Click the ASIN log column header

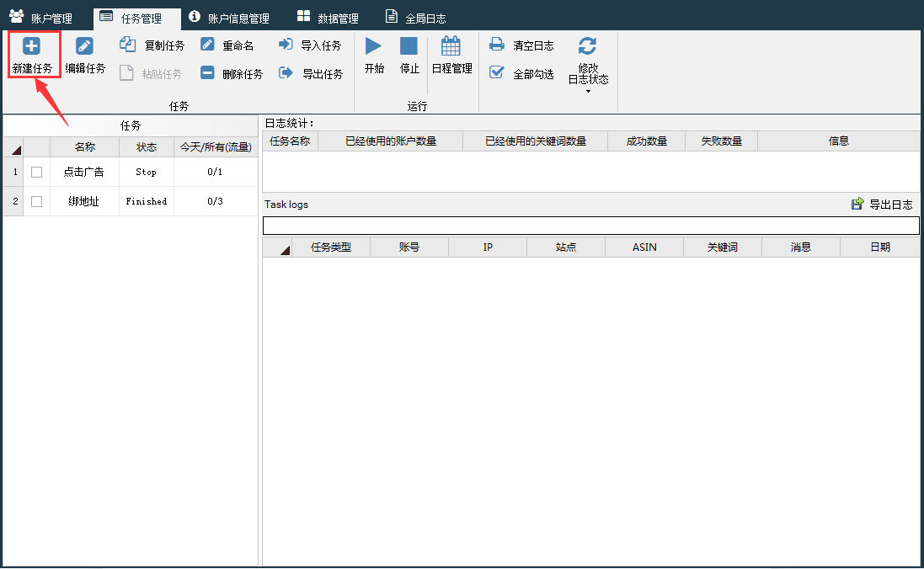(644, 247)
